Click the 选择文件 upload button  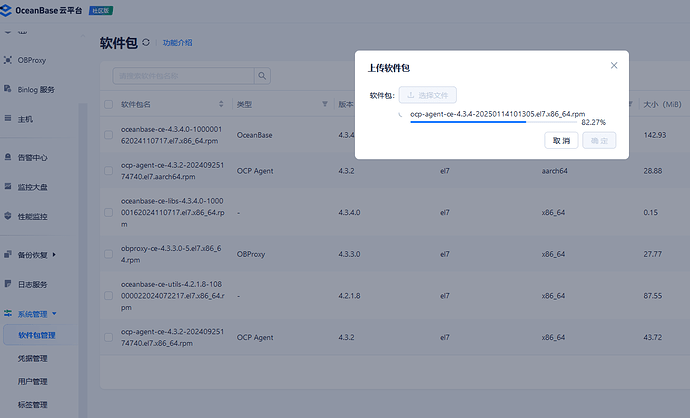427,95
